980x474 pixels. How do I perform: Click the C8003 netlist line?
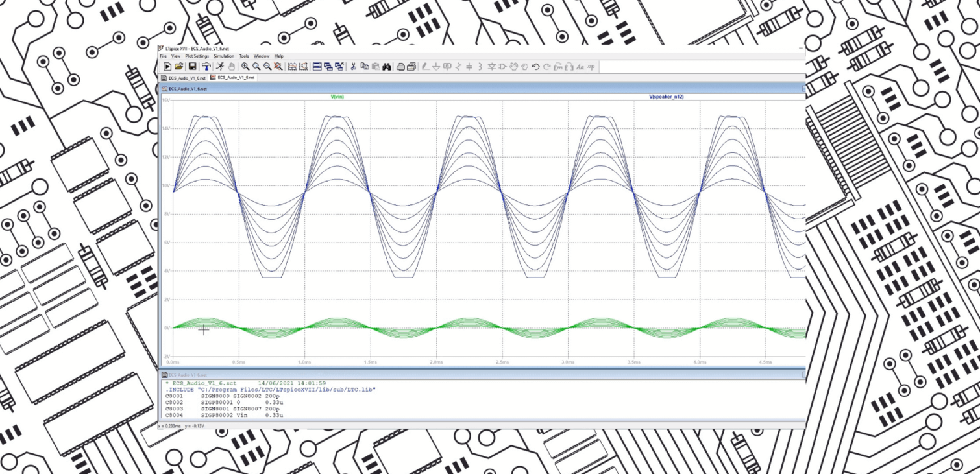[x=223, y=409]
